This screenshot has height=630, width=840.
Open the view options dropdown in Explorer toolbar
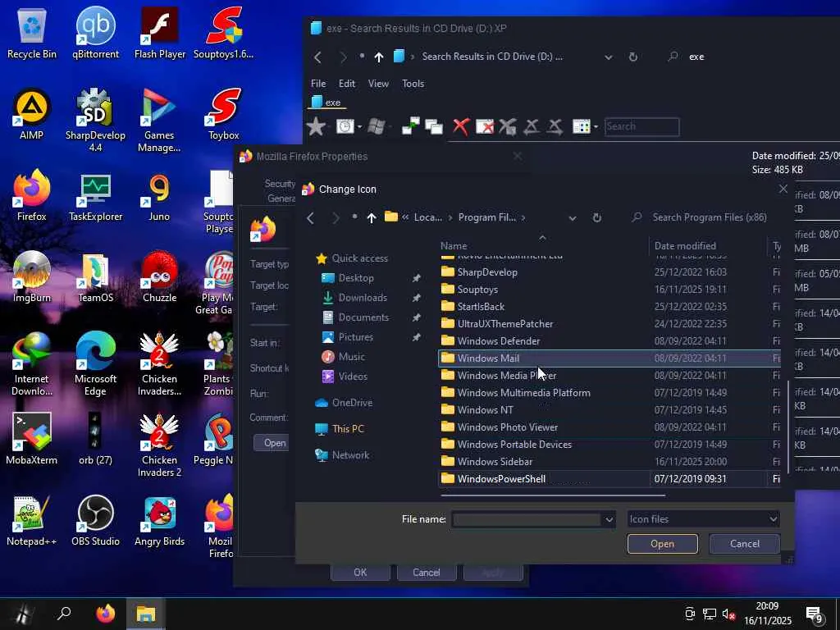tap(596, 127)
